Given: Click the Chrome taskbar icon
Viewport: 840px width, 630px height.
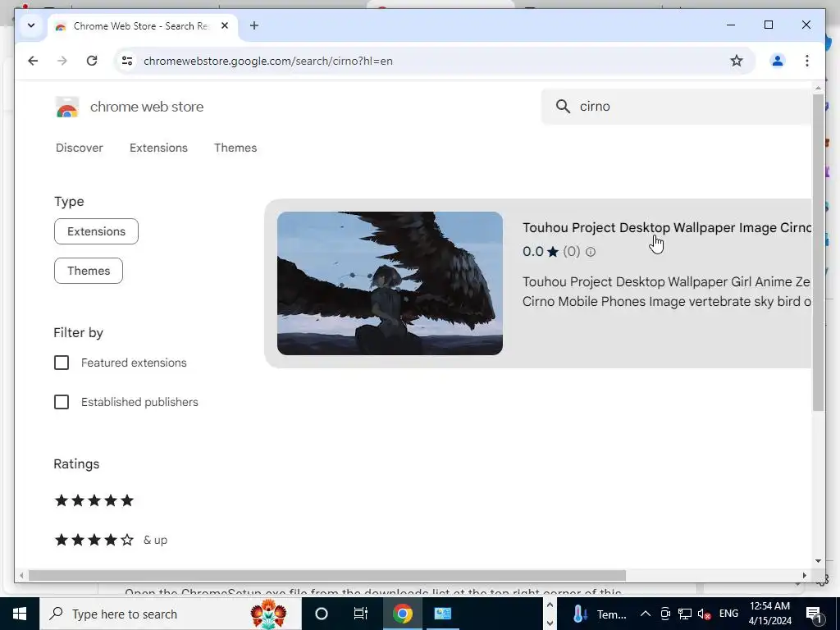Looking at the screenshot, I should pyautogui.click(x=402, y=614).
